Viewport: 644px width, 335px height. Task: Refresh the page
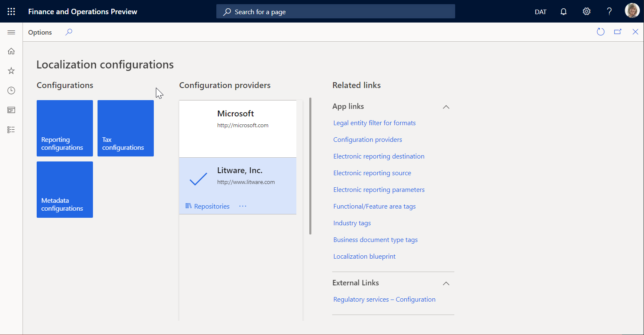coord(601,32)
